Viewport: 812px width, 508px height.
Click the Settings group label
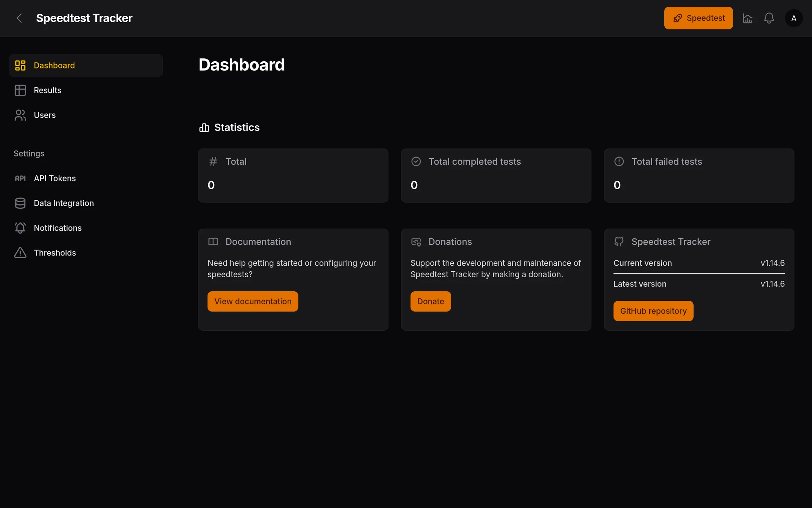pyautogui.click(x=29, y=154)
